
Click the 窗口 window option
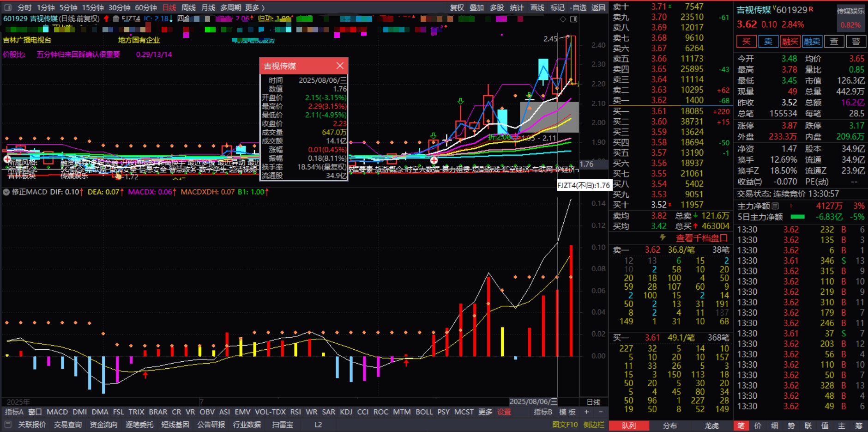[x=35, y=412]
